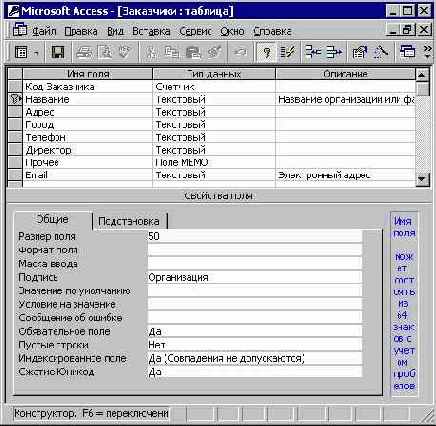Click the Paste clipboard icon
This screenshot has height=426, width=436.
[x=193, y=52]
